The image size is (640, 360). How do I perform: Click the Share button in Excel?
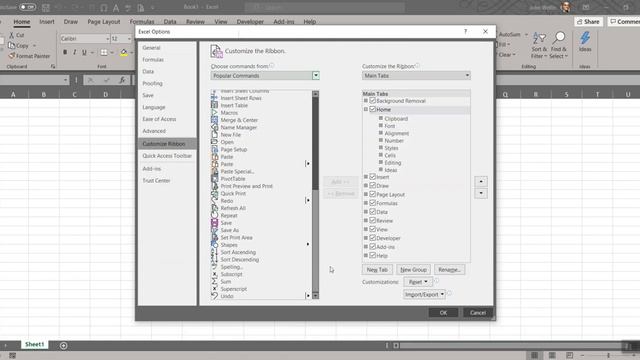point(588,22)
